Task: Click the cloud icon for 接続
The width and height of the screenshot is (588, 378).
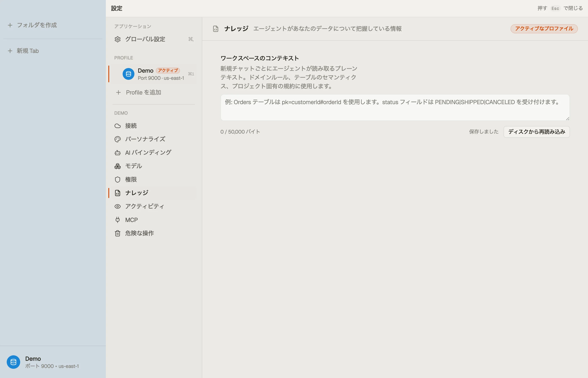Action: (118, 126)
